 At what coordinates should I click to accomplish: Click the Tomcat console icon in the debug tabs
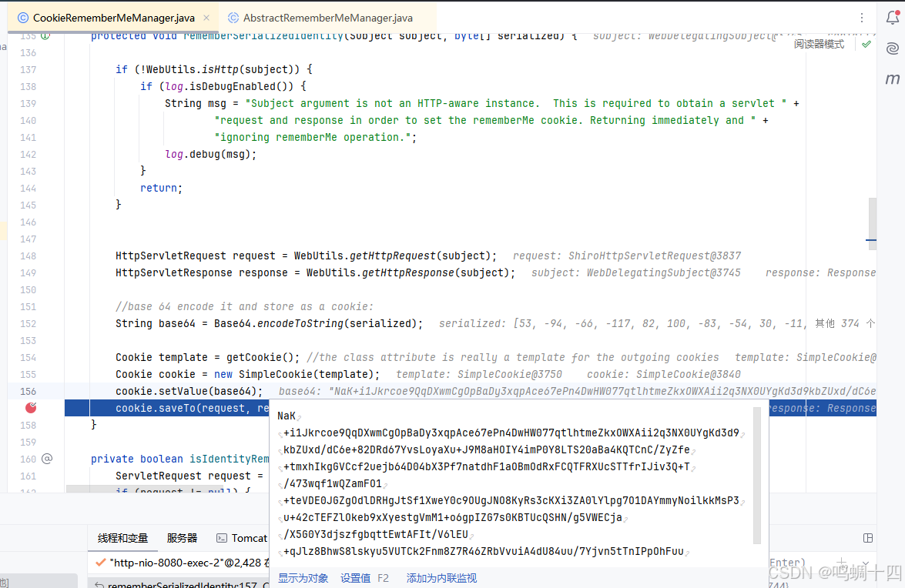(222, 538)
